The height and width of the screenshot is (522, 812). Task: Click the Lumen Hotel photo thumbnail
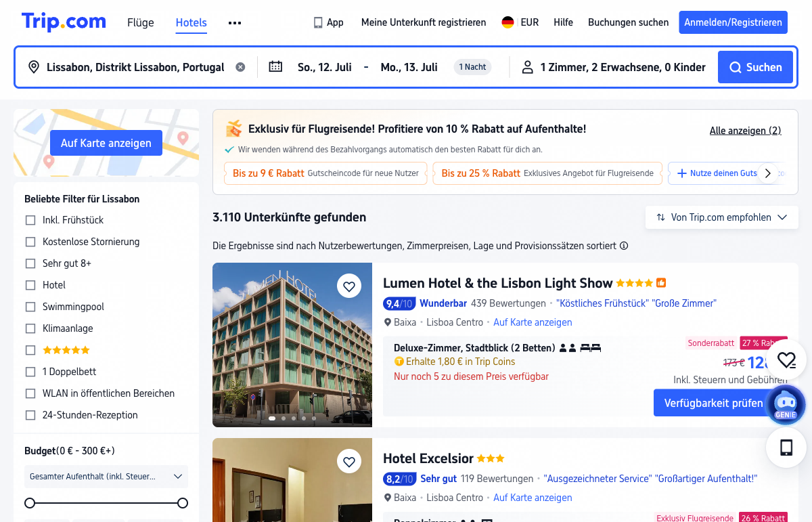tap(292, 345)
